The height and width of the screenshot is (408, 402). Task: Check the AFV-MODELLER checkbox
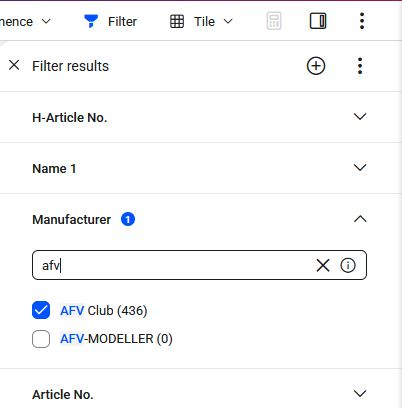[41, 339]
